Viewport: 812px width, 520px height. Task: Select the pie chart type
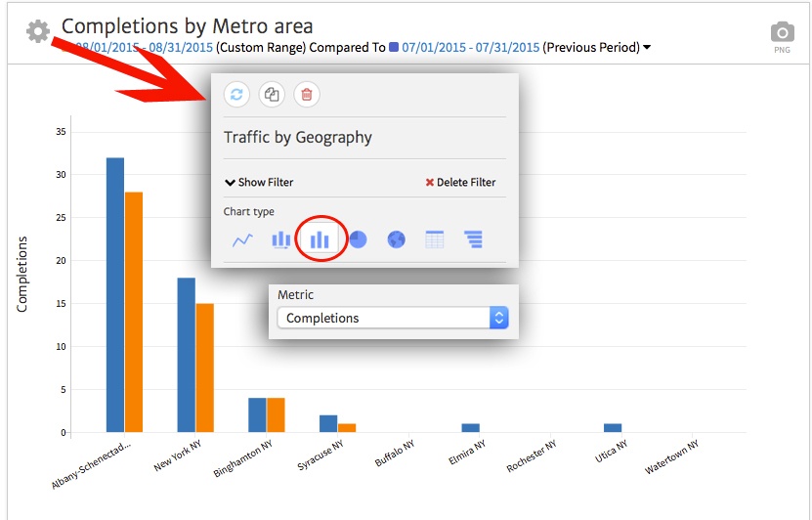[358, 239]
